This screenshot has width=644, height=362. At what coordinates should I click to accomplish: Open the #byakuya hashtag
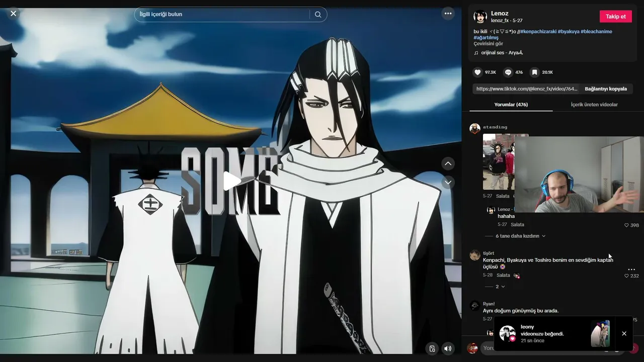[569, 32]
